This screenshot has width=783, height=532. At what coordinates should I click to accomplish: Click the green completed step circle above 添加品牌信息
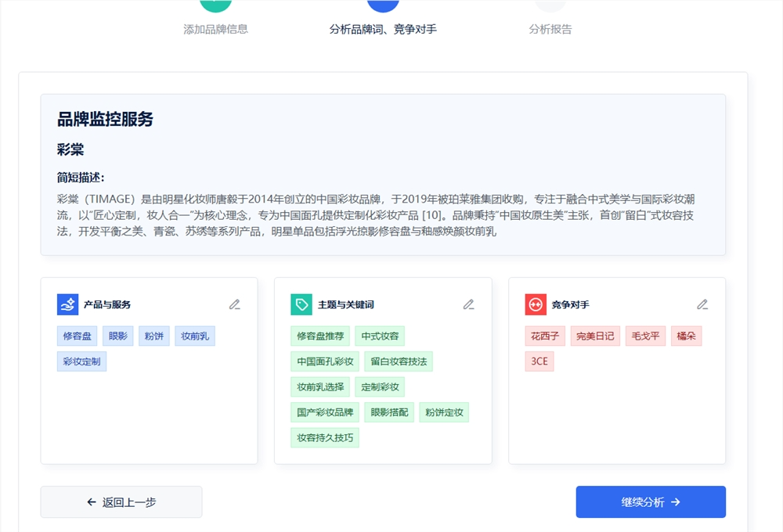coord(216,5)
